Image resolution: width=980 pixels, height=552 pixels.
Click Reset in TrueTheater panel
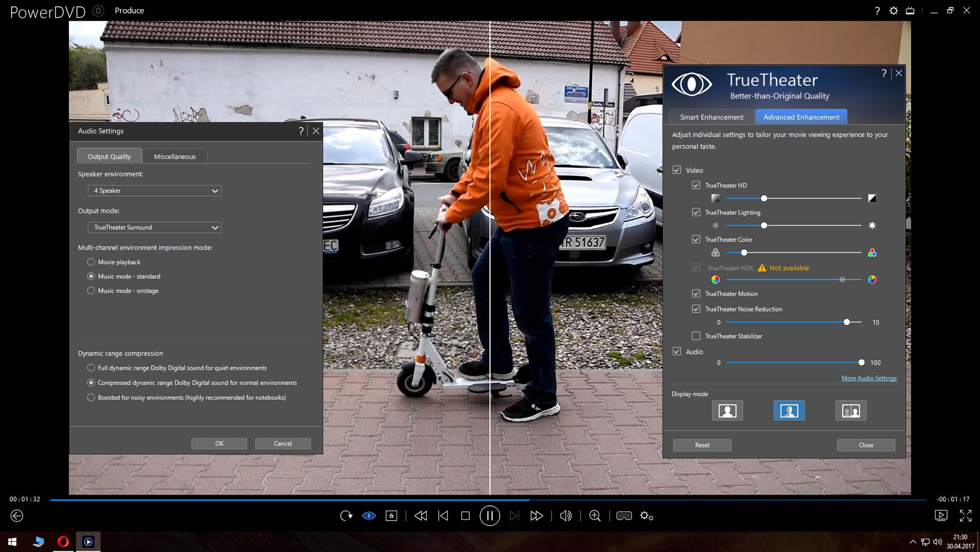point(702,445)
